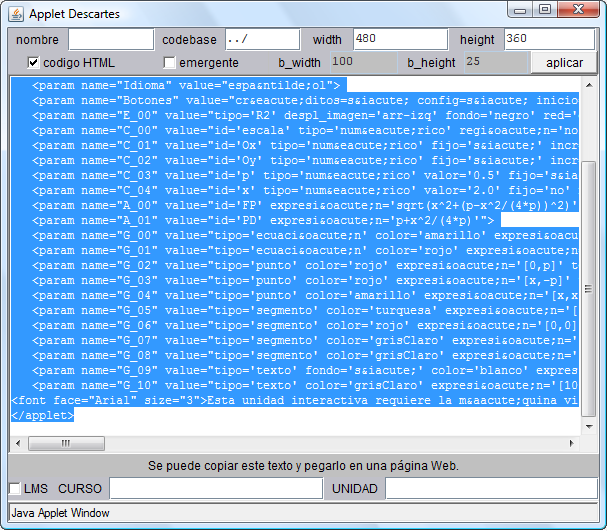608x531 pixels.
Task: Click the codebase input field
Action: [263, 40]
